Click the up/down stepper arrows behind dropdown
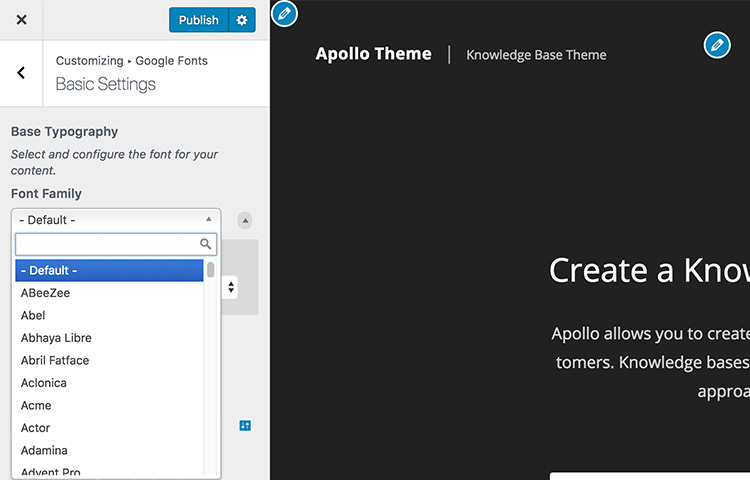Viewport: 750px width, 480px height. coord(231,287)
